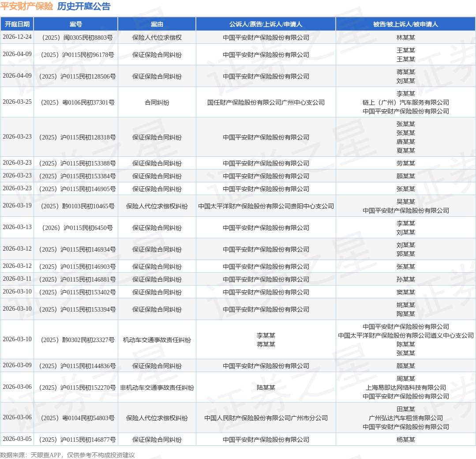Click the 公诉人/原告/上诉人/申请人 column header
This screenshot has height=459, width=476.
click(x=266, y=24)
